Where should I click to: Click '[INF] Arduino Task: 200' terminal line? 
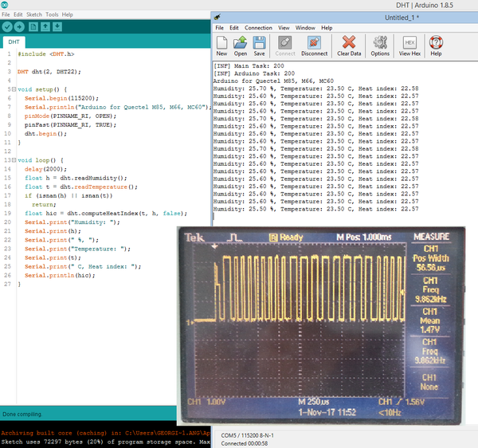click(x=254, y=73)
